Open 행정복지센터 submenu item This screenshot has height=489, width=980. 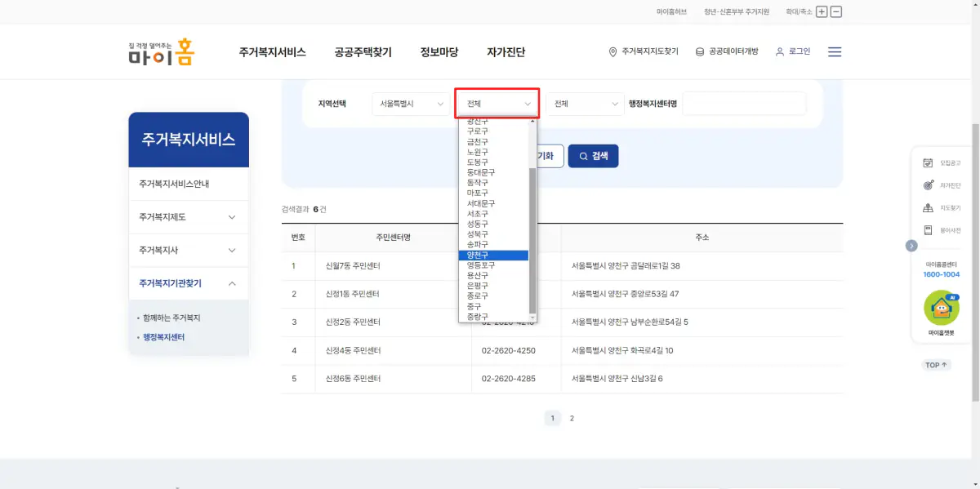[x=163, y=337]
